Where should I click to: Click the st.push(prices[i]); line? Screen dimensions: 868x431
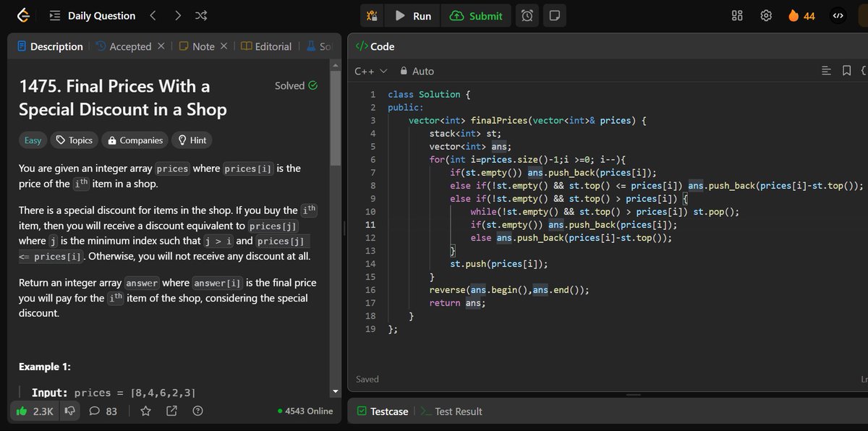point(499,263)
